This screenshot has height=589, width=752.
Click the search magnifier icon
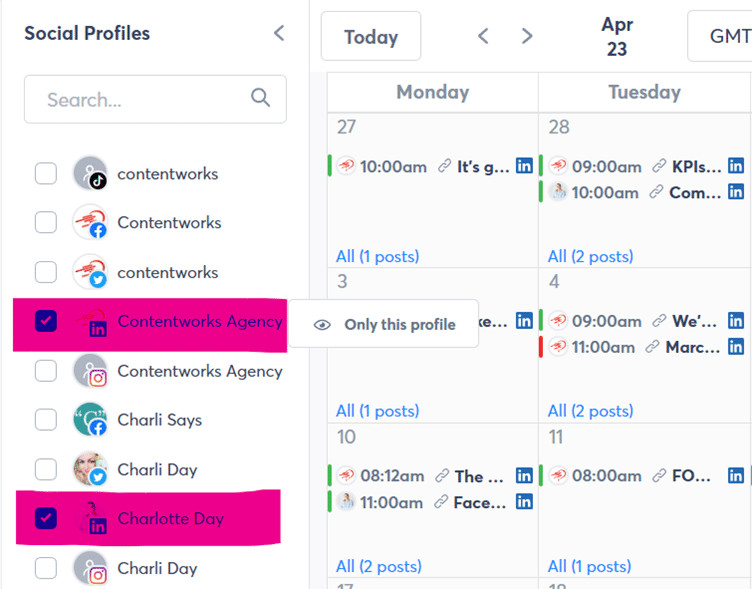coord(261,98)
